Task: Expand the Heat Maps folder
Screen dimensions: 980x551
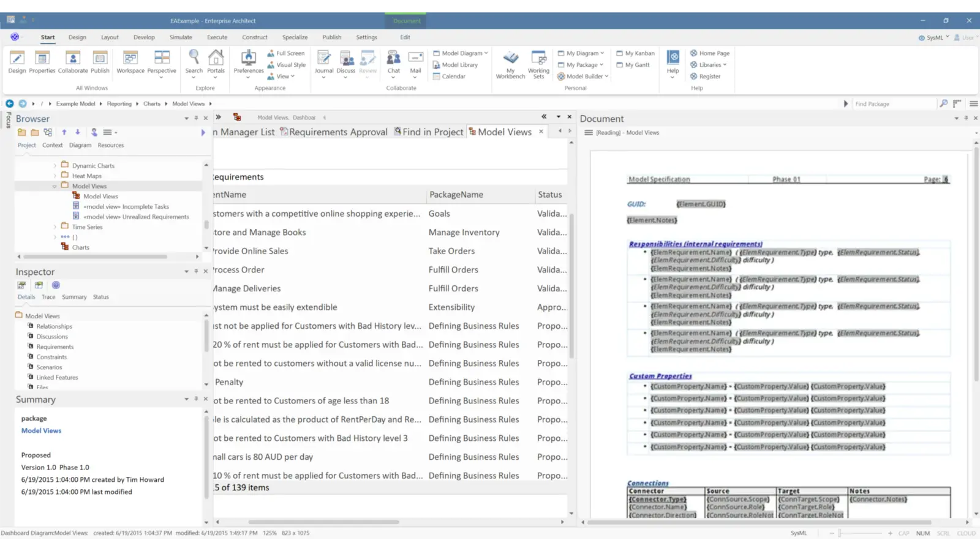Action: coord(55,176)
